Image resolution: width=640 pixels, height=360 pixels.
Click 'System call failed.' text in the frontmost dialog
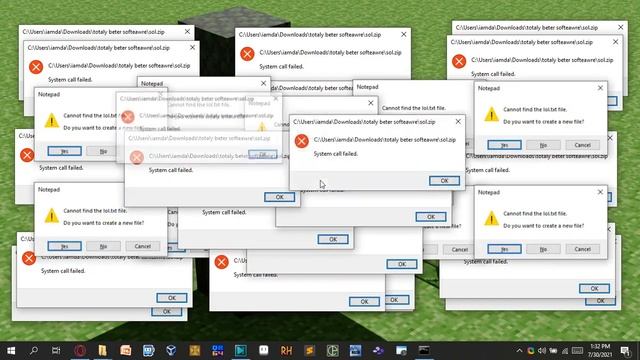tap(336, 154)
